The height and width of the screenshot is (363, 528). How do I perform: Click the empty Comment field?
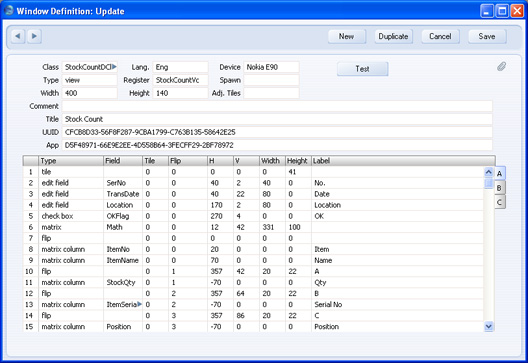pyautogui.click(x=277, y=106)
